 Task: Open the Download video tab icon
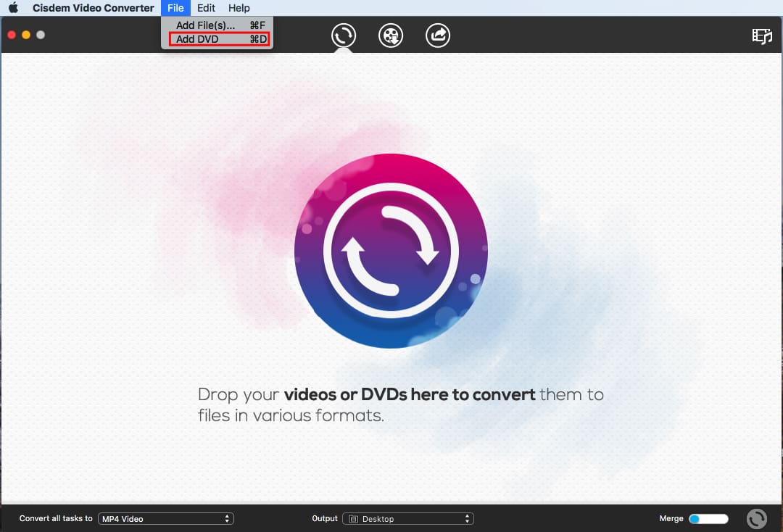point(391,36)
